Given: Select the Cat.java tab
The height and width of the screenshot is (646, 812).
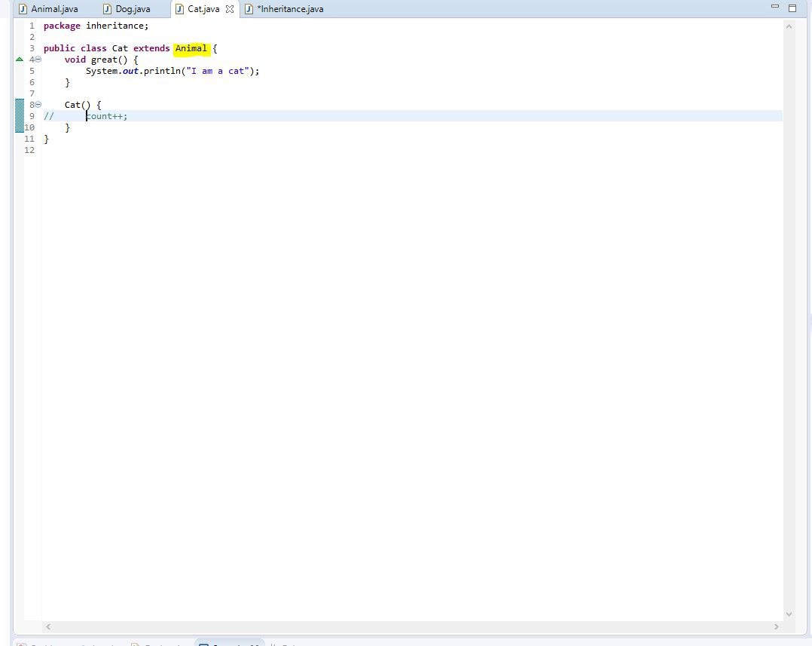Looking at the screenshot, I should point(203,9).
